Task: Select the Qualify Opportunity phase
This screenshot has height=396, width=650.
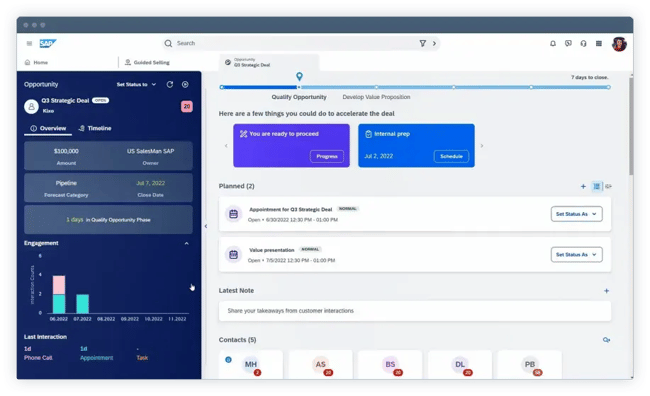Action: (x=299, y=97)
